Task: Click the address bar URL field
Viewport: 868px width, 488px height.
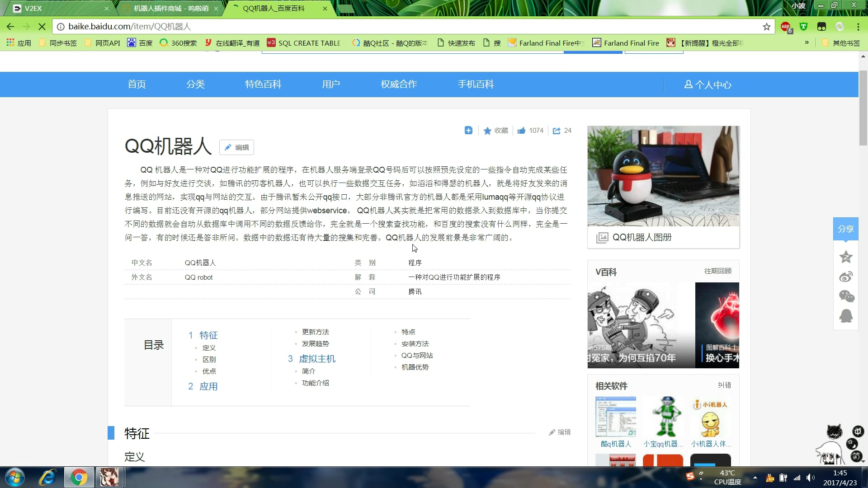Action: (x=407, y=27)
